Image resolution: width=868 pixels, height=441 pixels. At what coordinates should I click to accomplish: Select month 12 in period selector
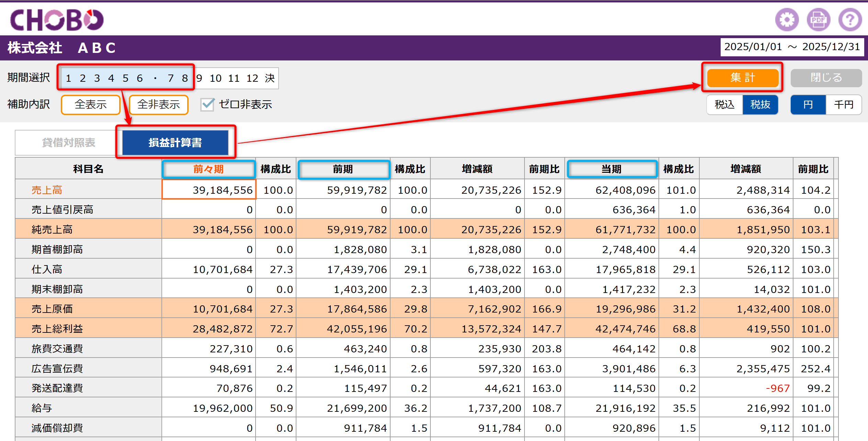252,78
